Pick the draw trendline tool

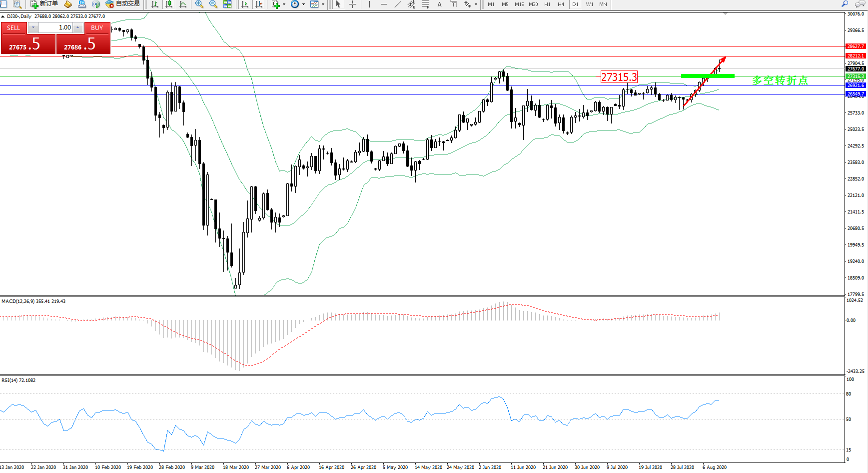397,4
